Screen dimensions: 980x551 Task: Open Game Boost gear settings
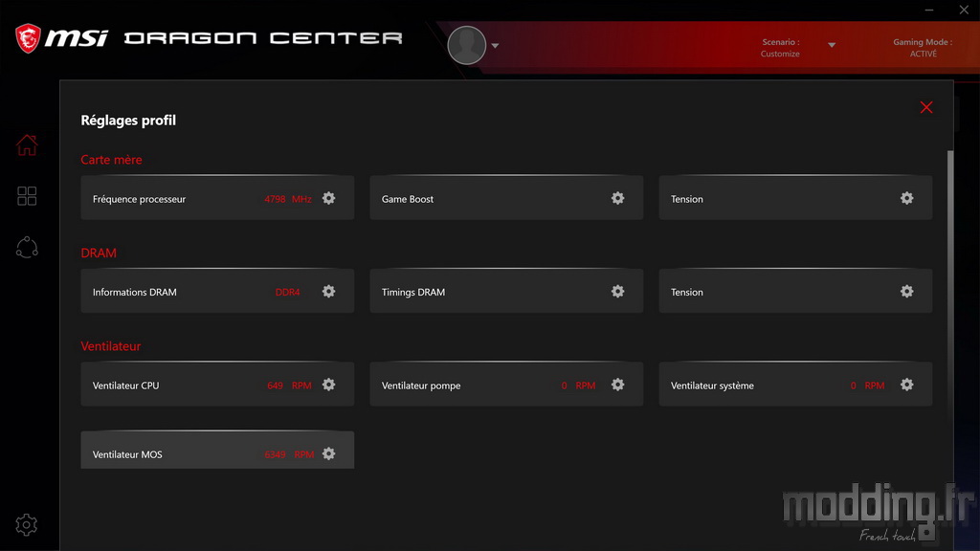617,198
